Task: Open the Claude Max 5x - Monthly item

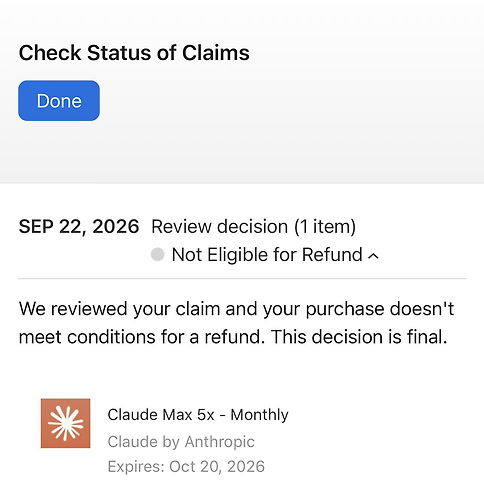Action: click(198, 415)
